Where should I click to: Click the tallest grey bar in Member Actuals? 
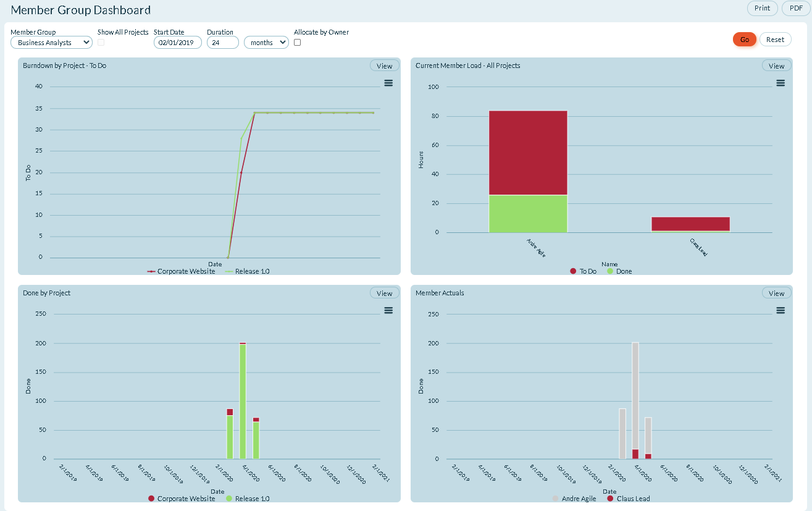(635, 395)
